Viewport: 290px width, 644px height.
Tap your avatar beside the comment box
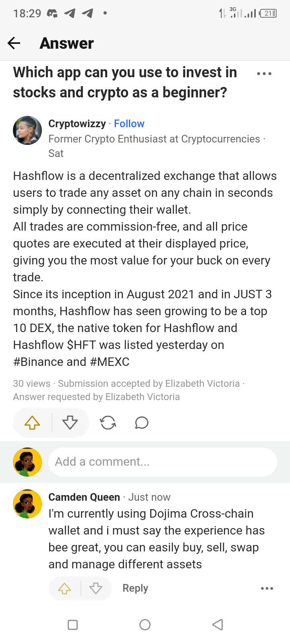click(x=27, y=462)
